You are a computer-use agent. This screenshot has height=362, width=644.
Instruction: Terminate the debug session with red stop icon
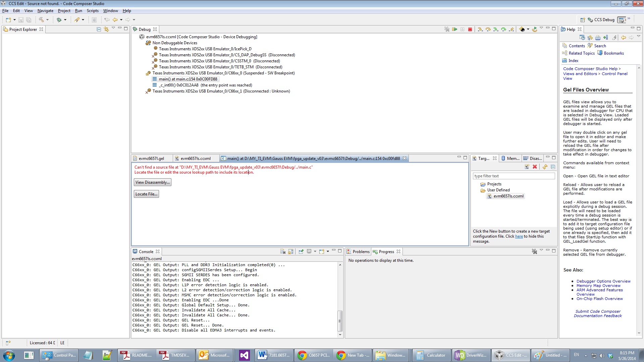(470, 29)
